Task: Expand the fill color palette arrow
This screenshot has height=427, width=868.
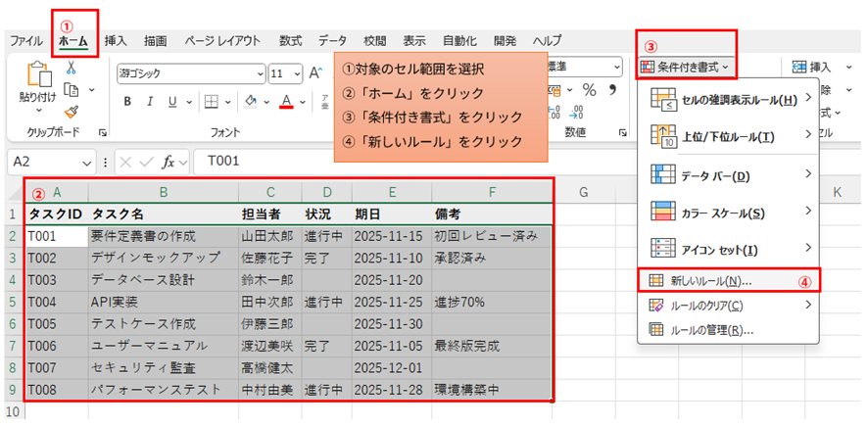Action: [x=266, y=102]
